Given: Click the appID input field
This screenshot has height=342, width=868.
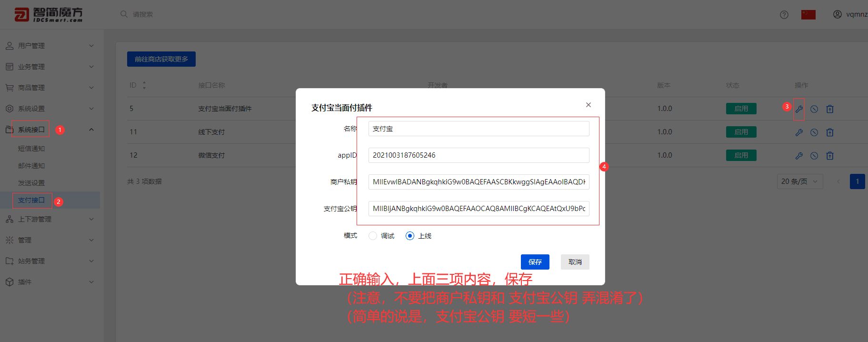Looking at the screenshot, I should [479, 155].
